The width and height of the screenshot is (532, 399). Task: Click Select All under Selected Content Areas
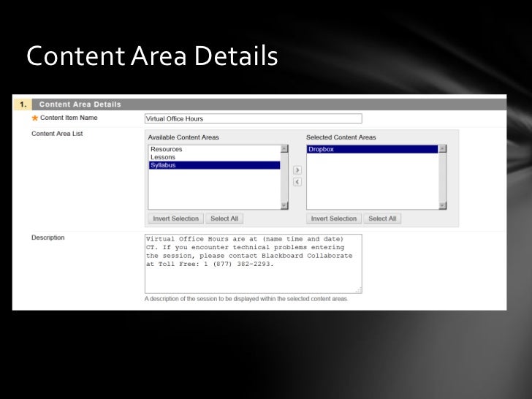(x=382, y=218)
